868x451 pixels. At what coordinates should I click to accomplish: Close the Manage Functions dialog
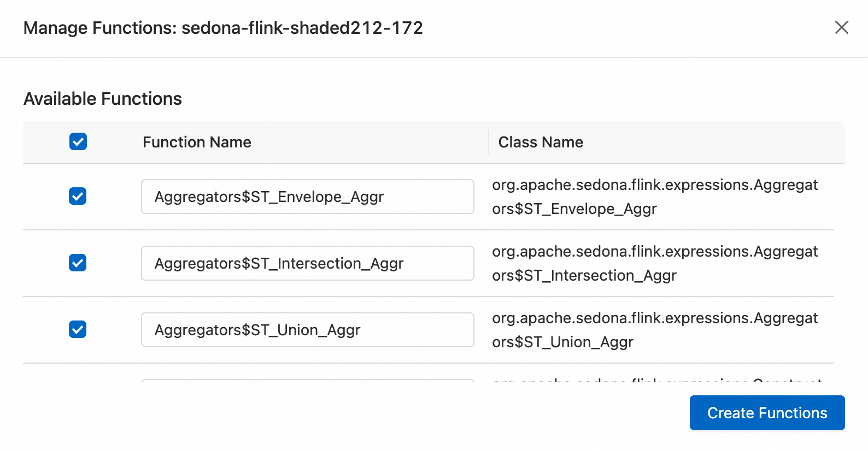tap(841, 27)
